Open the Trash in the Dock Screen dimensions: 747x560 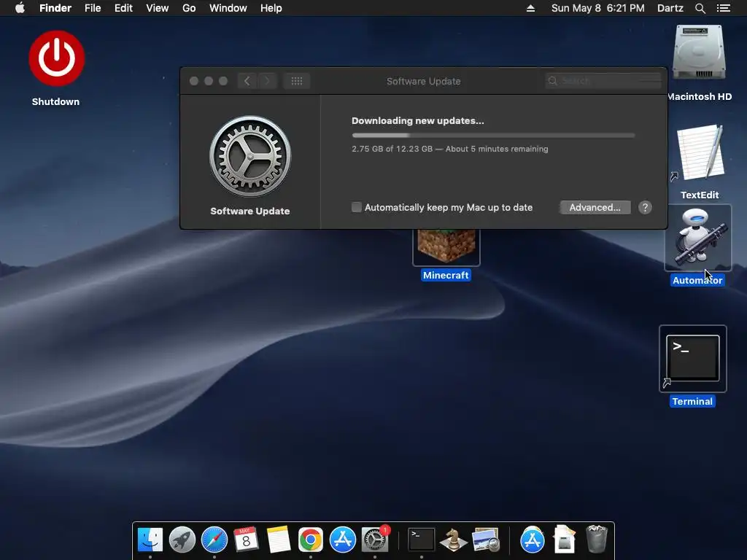pyautogui.click(x=597, y=540)
